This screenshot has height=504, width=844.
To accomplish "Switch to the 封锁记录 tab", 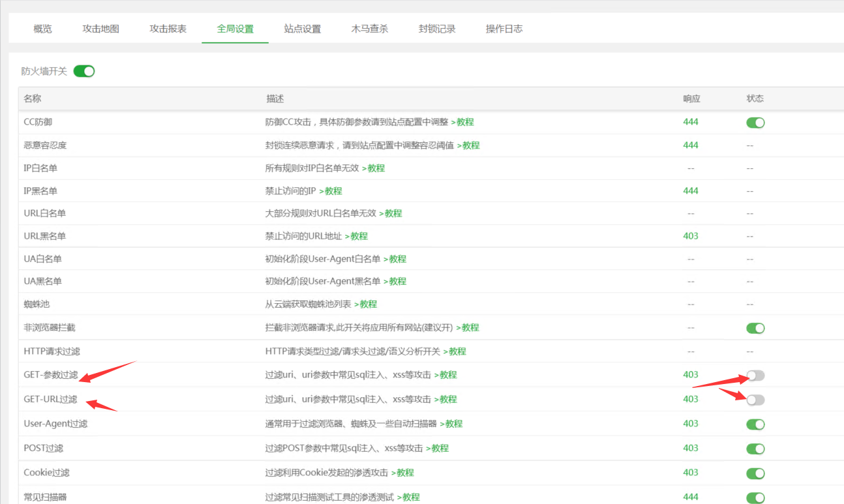I will (x=437, y=29).
